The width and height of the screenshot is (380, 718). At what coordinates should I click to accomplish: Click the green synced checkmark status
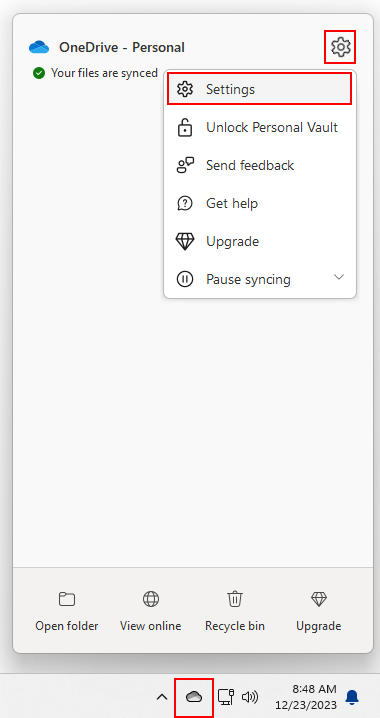coord(39,73)
